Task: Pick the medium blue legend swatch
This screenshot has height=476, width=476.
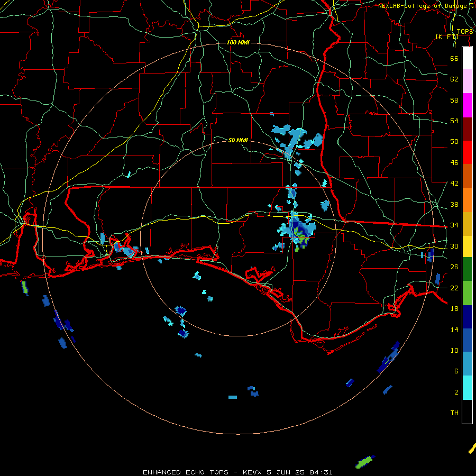Action: 467,340
